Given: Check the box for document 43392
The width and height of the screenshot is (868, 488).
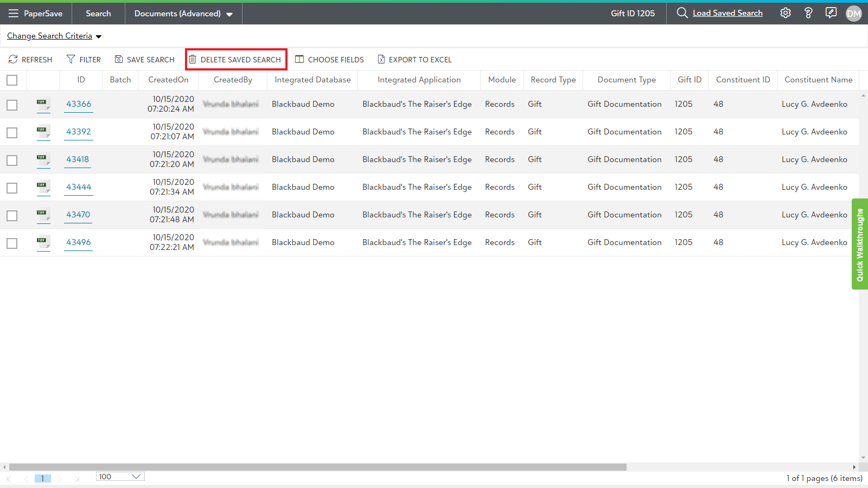Looking at the screenshot, I should pos(12,132).
